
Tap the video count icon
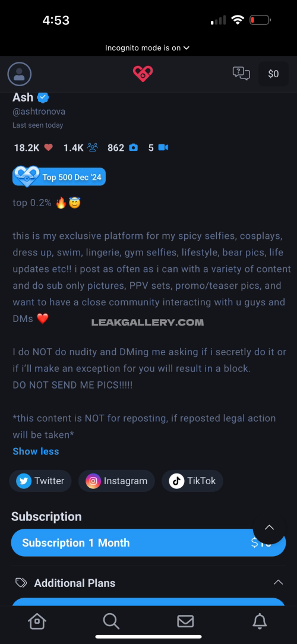pyautogui.click(x=163, y=147)
